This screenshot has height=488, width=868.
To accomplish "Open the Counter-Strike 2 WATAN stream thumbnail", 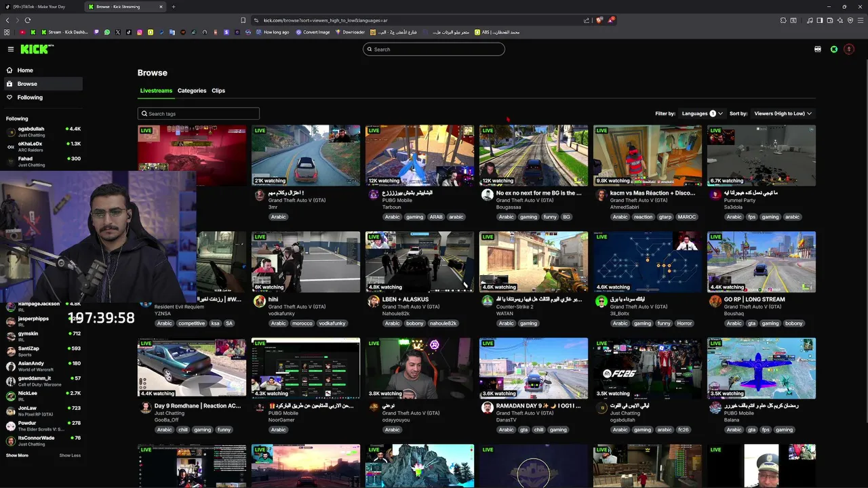I will pos(534,262).
